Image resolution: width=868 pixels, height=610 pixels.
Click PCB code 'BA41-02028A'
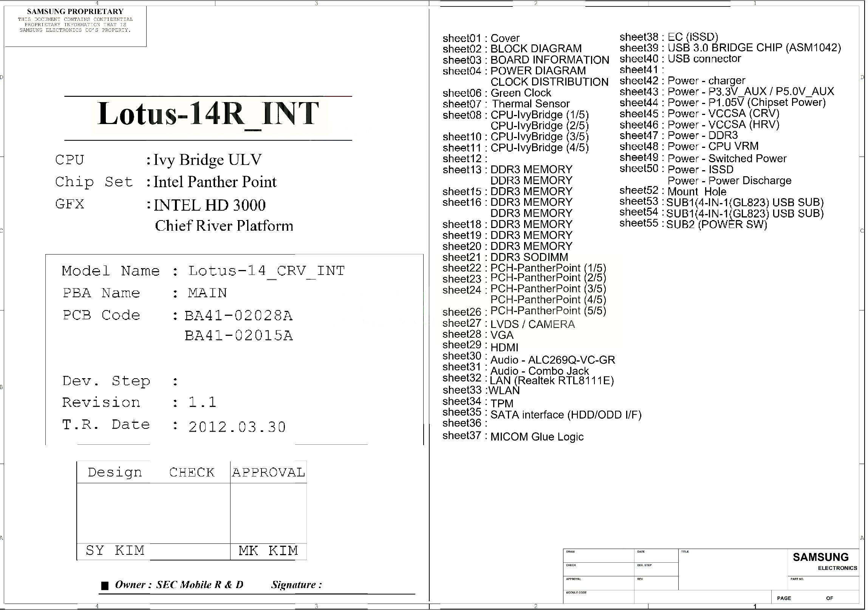tap(238, 316)
